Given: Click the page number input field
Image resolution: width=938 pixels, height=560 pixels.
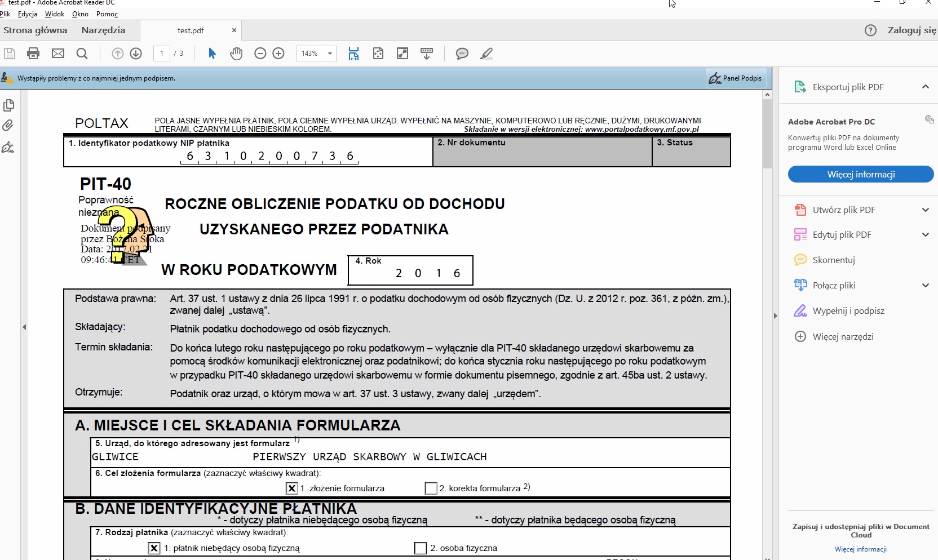Looking at the screenshot, I should coord(162,54).
